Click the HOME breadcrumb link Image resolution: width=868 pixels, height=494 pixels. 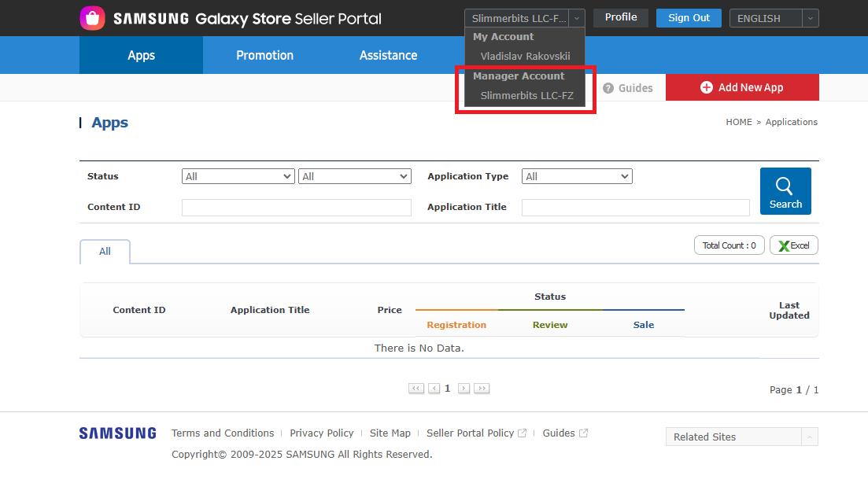pyautogui.click(x=738, y=122)
